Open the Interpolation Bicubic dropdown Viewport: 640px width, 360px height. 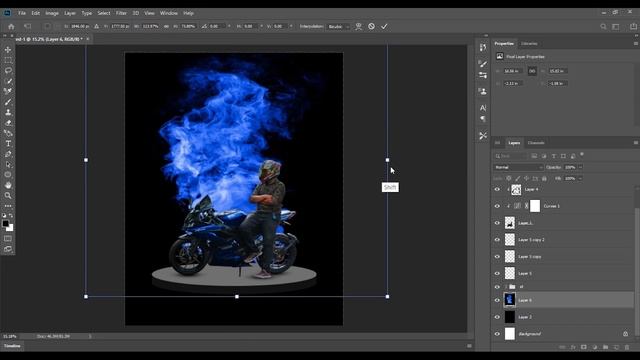pyautogui.click(x=338, y=27)
